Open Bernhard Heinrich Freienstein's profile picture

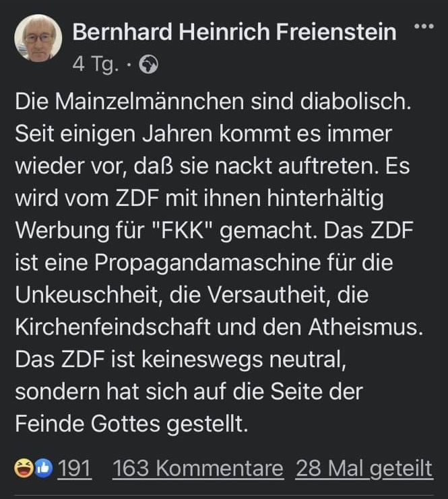click(38, 38)
